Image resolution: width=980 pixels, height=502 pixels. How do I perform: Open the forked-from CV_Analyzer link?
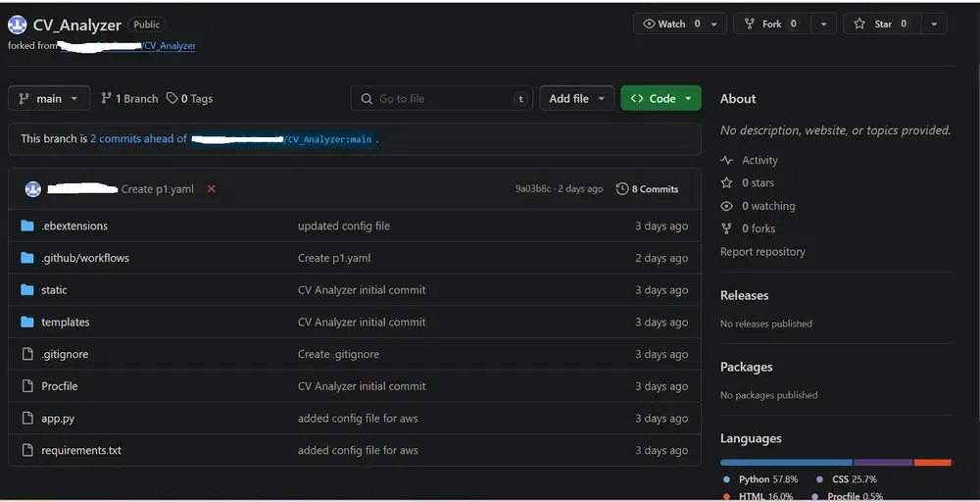tap(127, 46)
